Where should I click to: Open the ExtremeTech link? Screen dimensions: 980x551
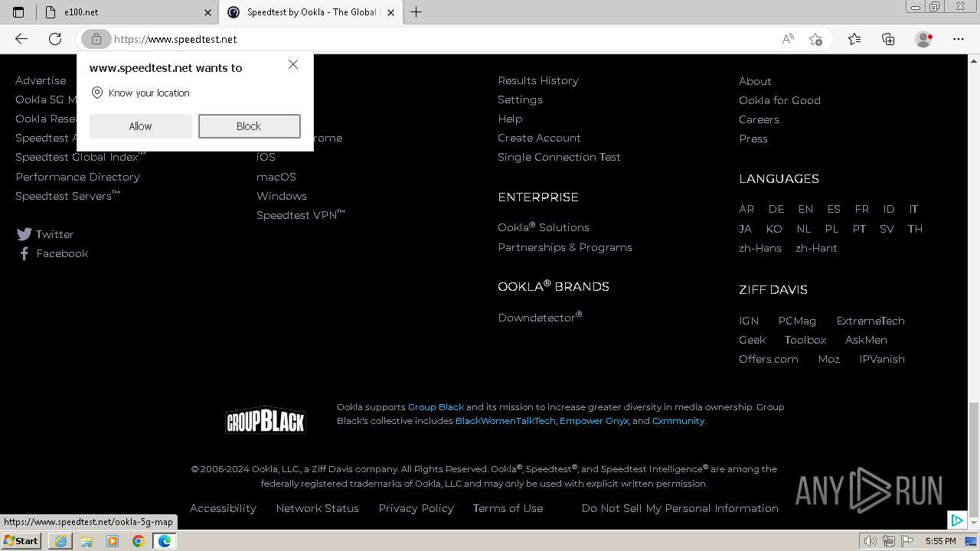click(x=871, y=321)
